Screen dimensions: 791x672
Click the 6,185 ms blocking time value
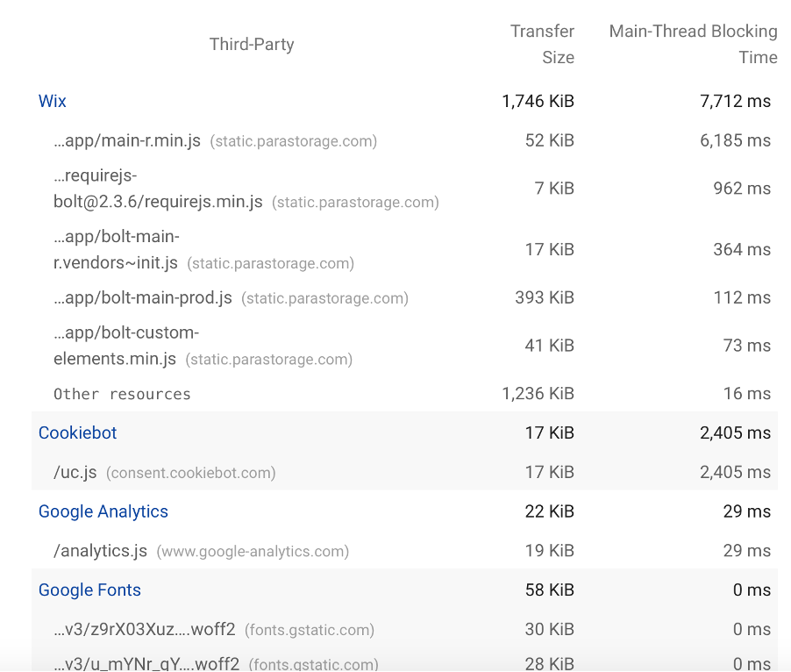(735, 140)
